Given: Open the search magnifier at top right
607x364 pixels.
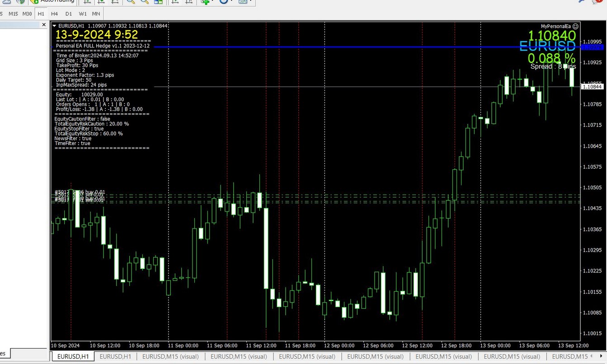Looking at the screenshot, I should point(582,2).
